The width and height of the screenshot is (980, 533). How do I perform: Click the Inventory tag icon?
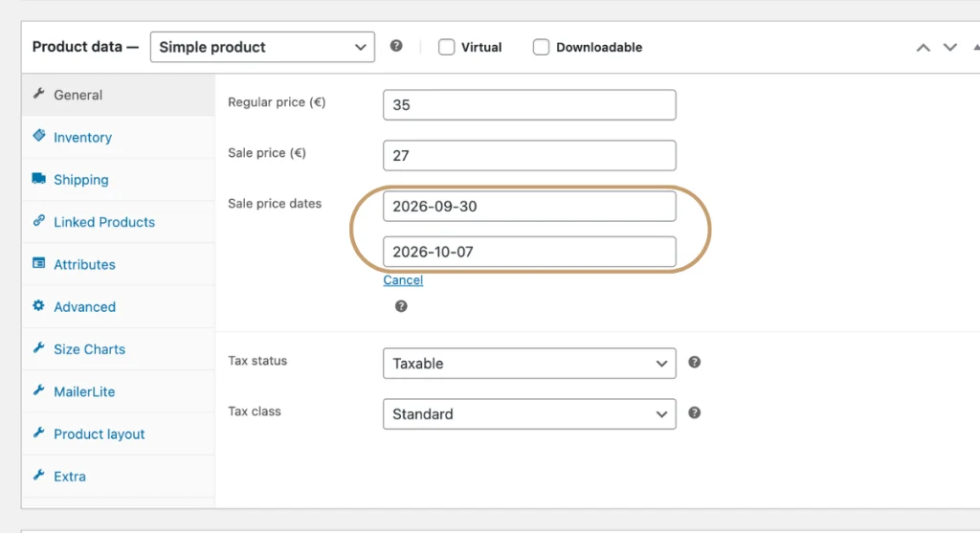tap(38, 136)
